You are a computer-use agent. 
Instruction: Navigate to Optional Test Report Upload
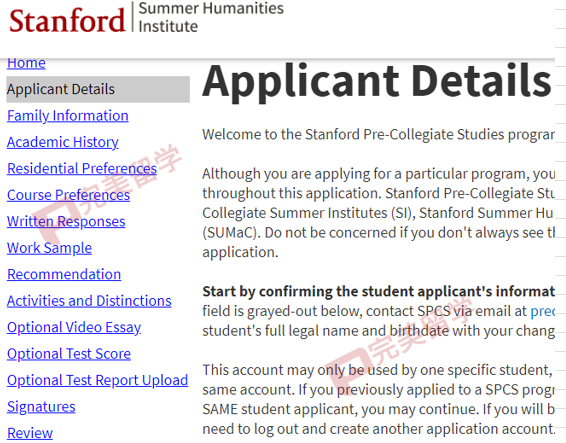click(x=97, y=381)
